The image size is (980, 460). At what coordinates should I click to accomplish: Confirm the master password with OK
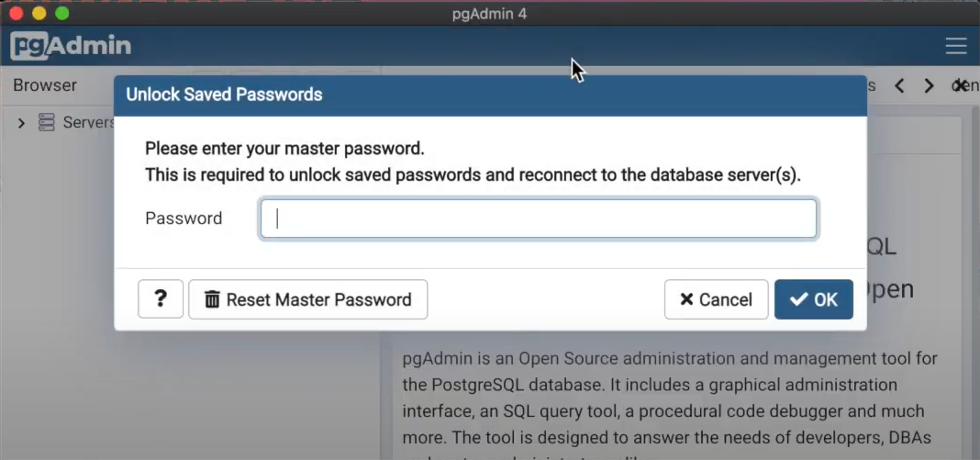click(814, 299)
